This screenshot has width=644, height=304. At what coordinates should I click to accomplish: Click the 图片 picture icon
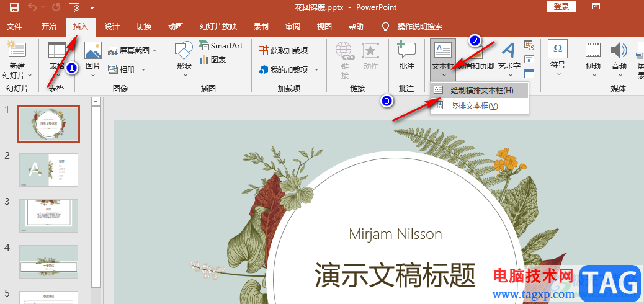click(93, 50)
